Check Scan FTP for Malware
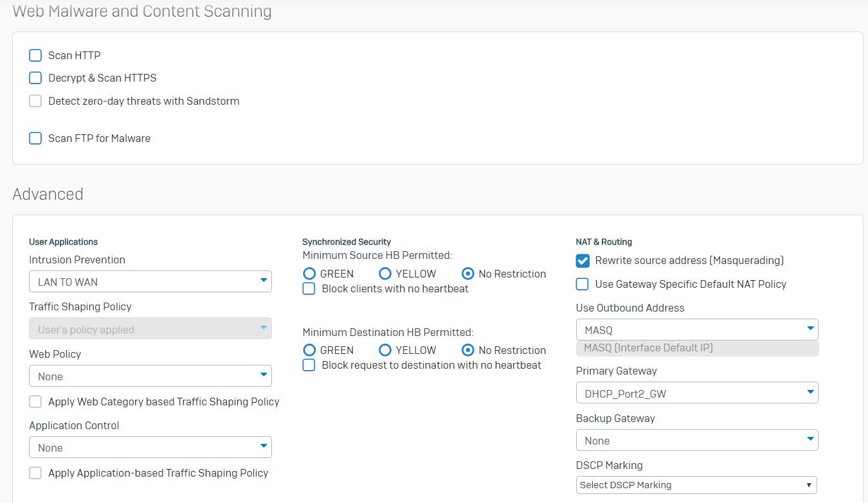This screenshot has width=868, height=503. pos(35,139)
